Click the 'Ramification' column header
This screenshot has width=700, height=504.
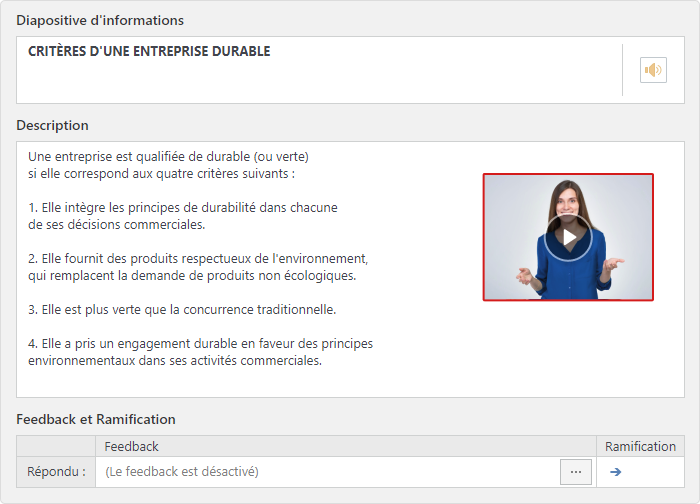coord(640,446)
